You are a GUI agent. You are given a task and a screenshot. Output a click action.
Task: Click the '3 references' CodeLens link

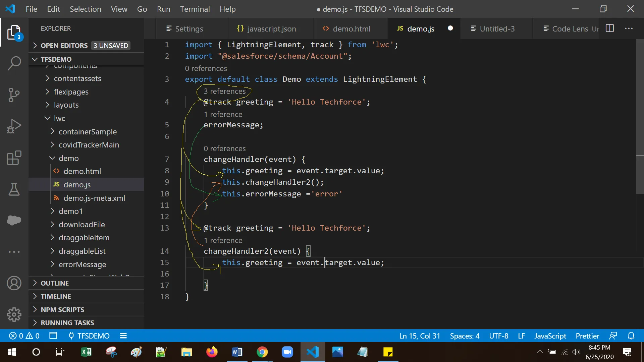pos(225,91)
